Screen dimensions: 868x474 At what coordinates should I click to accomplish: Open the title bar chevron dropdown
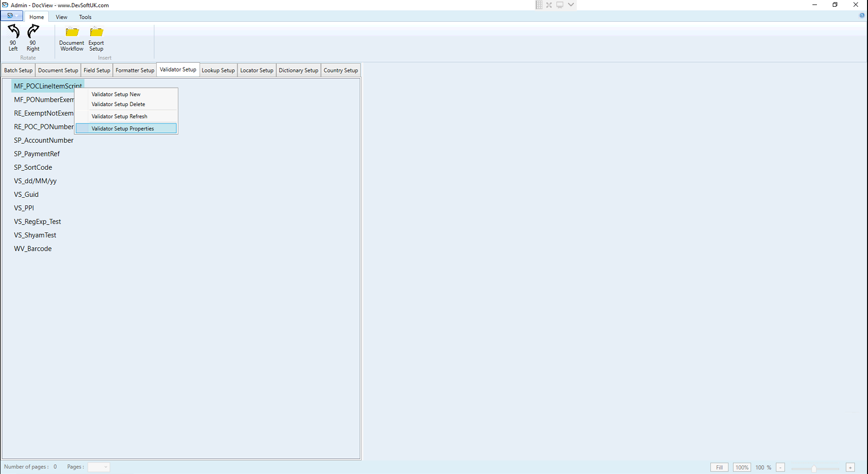(x=570, y=5)
